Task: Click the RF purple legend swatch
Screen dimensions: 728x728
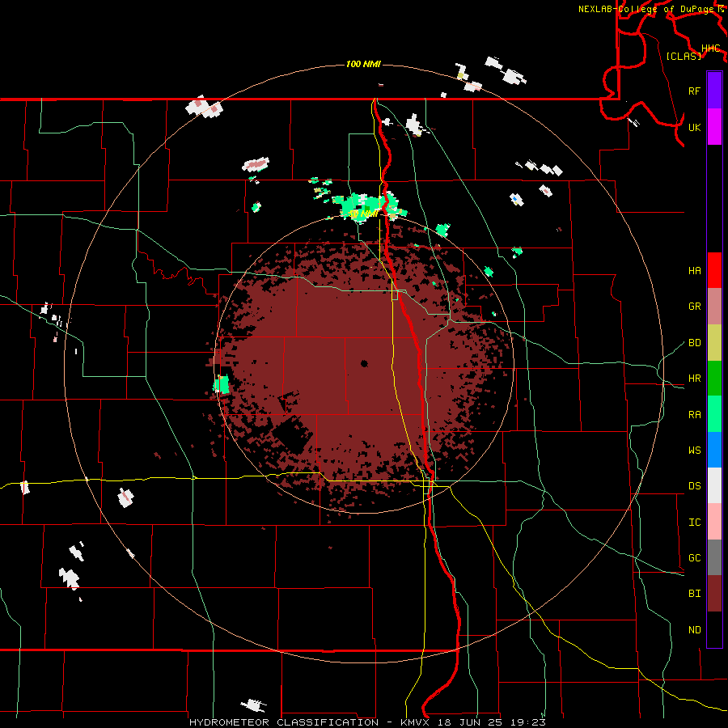Action: click(x=714, y=90)
